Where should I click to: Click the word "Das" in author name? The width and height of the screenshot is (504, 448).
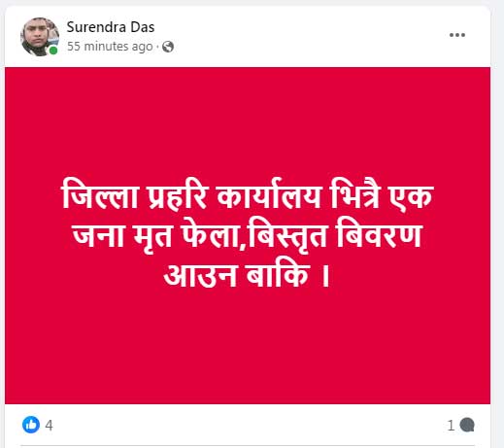pyautogui.click(x=143, y=27)
